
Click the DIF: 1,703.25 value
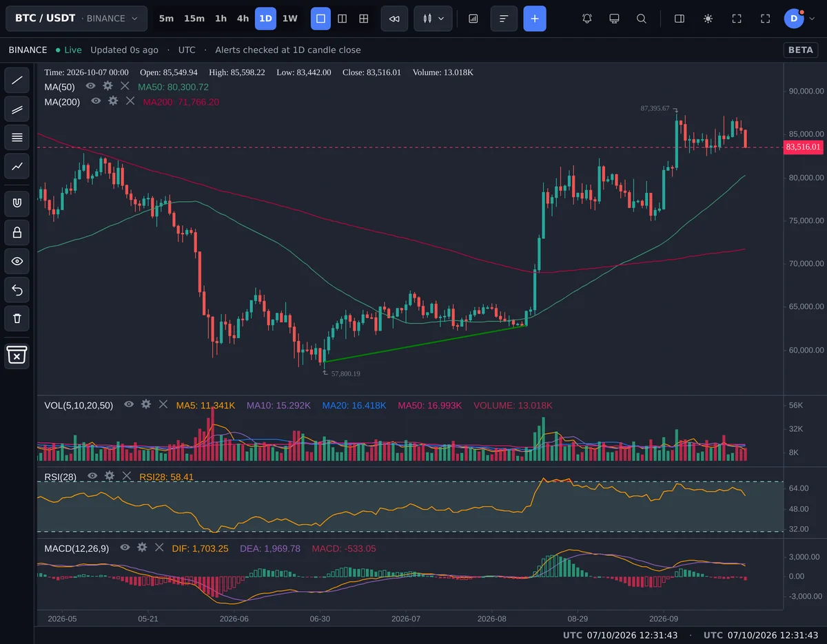click(x=200, y=548)
